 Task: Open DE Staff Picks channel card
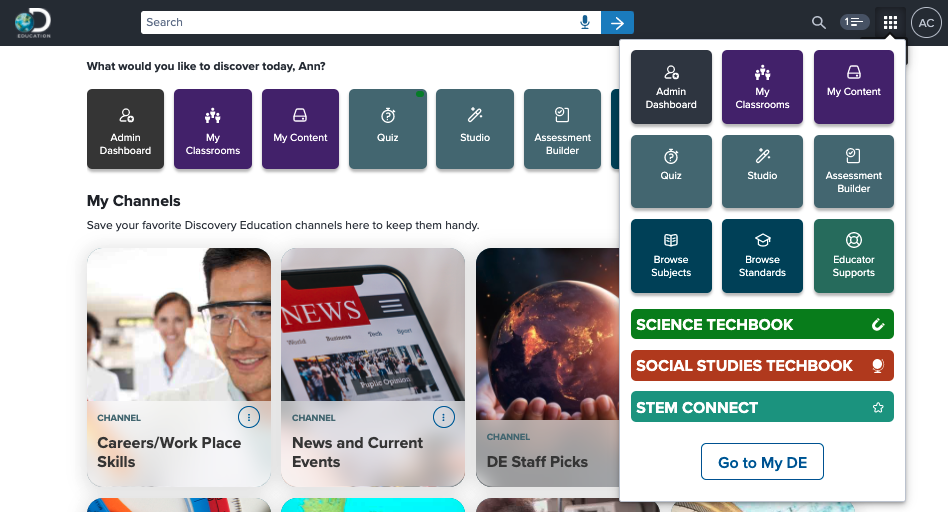coord(547,367)
